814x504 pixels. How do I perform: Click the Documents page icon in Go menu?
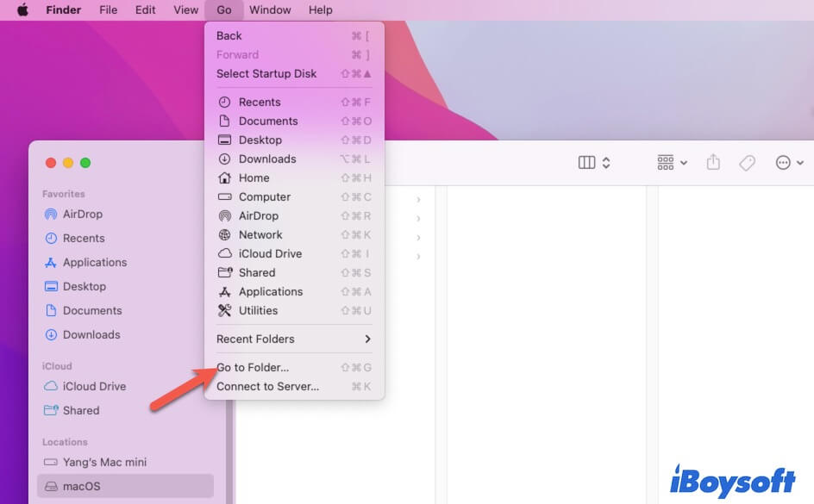pos(224,121)
